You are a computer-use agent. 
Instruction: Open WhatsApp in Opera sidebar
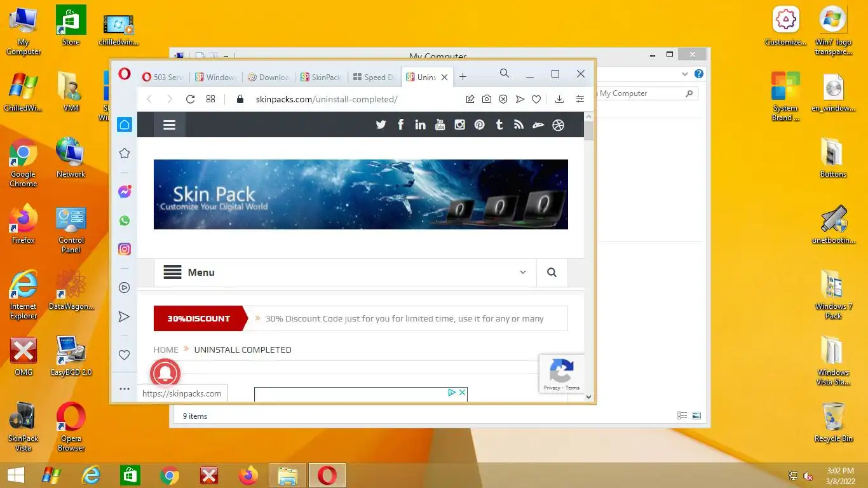click(125, 220)
